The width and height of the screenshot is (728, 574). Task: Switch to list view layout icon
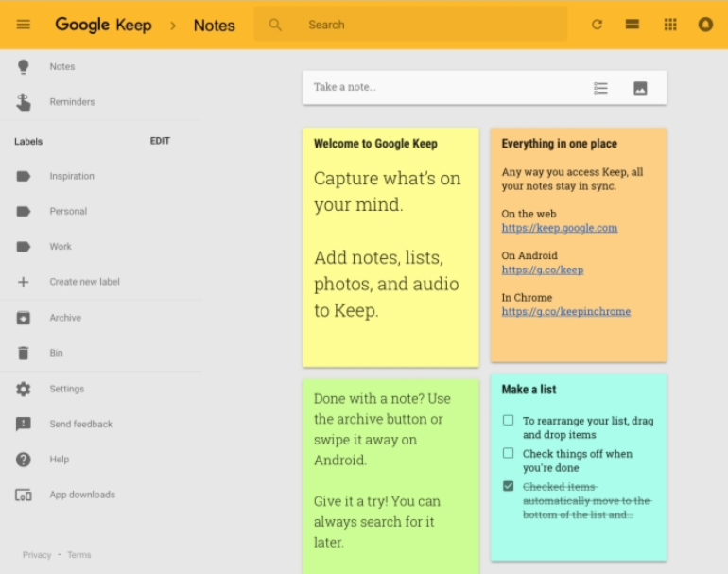pyautogui.click(x=633, y=25)
